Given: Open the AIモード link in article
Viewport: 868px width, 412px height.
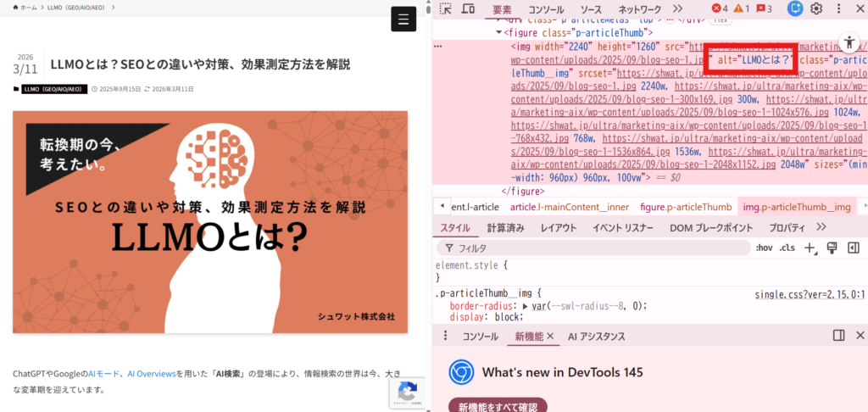Looking at the screenshot, I should pos(104,374).
